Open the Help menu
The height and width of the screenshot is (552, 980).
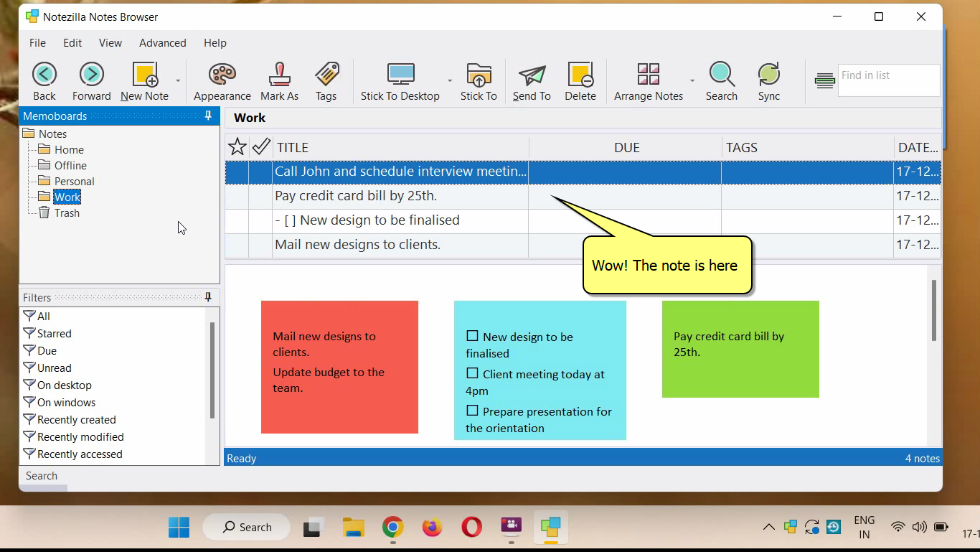point(215,43)
